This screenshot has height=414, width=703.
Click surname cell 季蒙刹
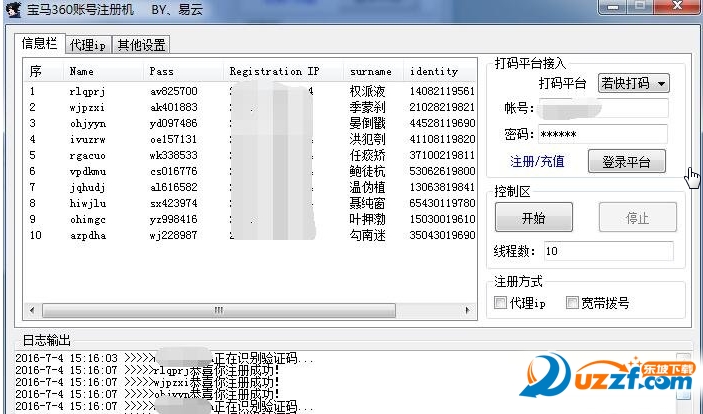point(367,108)
